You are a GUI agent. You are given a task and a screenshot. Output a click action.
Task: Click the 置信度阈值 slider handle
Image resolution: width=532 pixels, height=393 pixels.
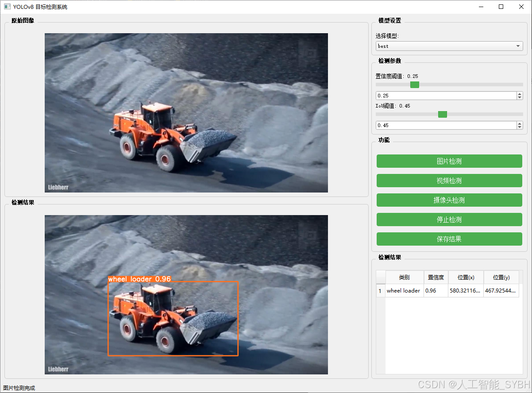tap(414, 85)
